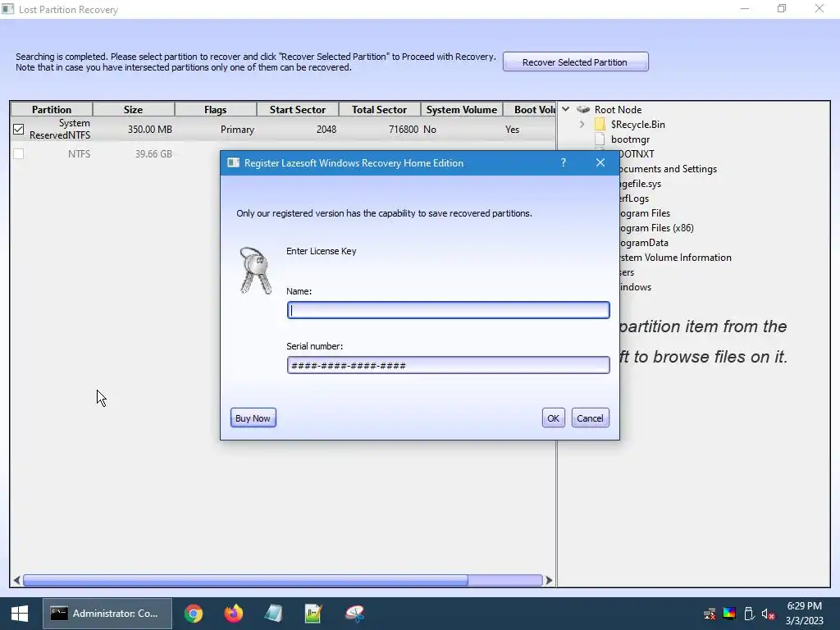Viewport: 840px width, 630px height.
Task: Check the 39.66 GB NTFS partition checkbox
Action: coord(18,153)
